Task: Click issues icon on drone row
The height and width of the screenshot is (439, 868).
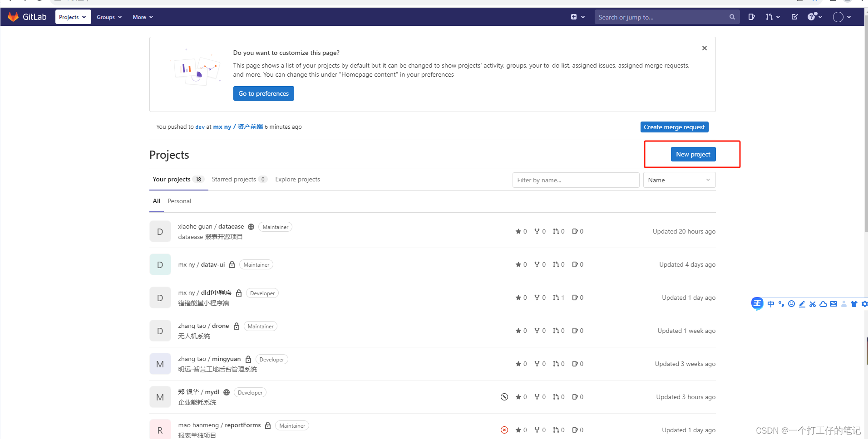Action: 575,331
